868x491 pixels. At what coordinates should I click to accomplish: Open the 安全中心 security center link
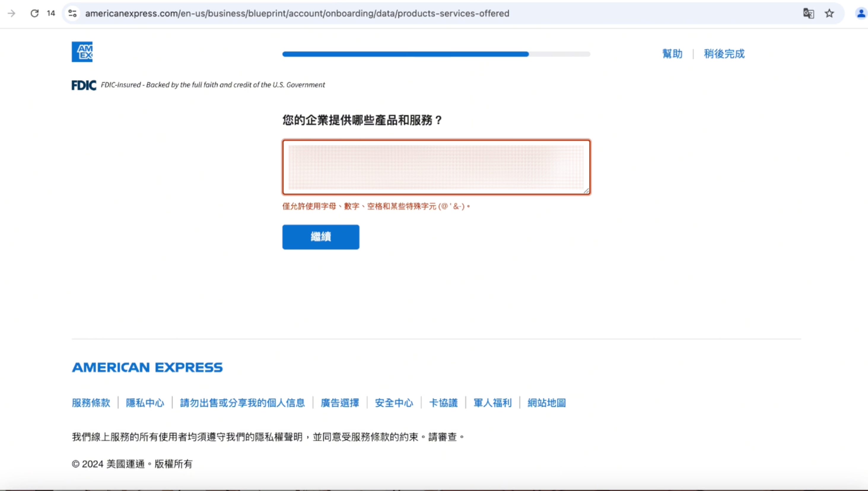pyautogui.click(x=394, y=403)
